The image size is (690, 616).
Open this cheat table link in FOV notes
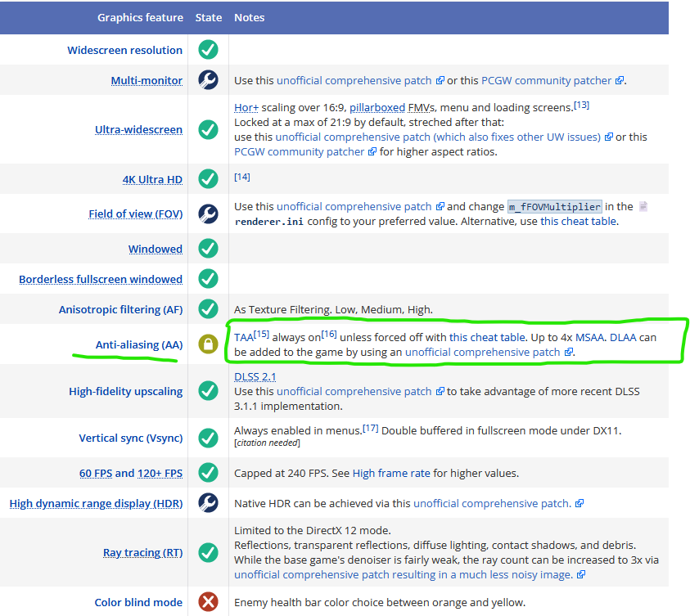pyautogui.click(x=578, y=221)
